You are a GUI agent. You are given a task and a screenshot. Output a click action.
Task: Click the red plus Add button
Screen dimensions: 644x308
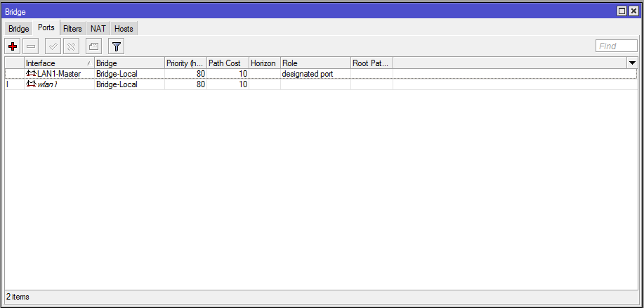click(x=13, y=46)
